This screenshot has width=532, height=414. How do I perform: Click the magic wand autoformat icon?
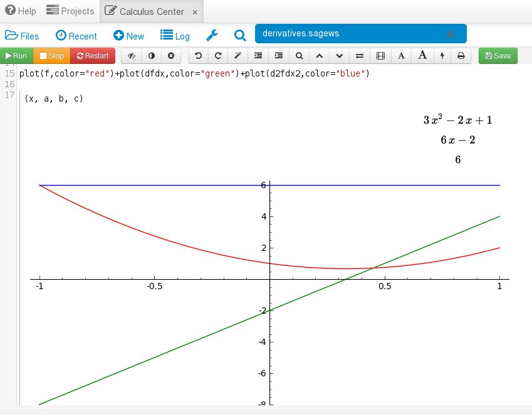tap(238, 56)
